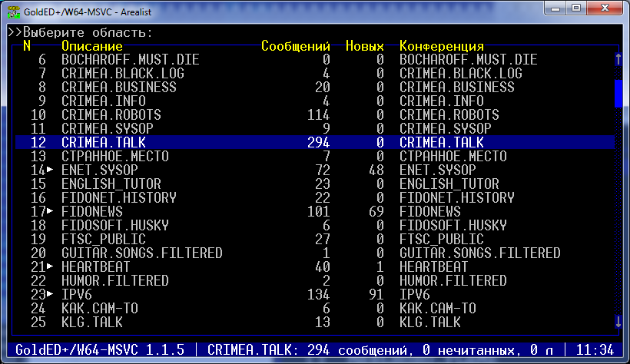This screenshot has height=364, width=630.
Task: Select CRIMEA.INFO in Описание column
Action: [104, 101]
